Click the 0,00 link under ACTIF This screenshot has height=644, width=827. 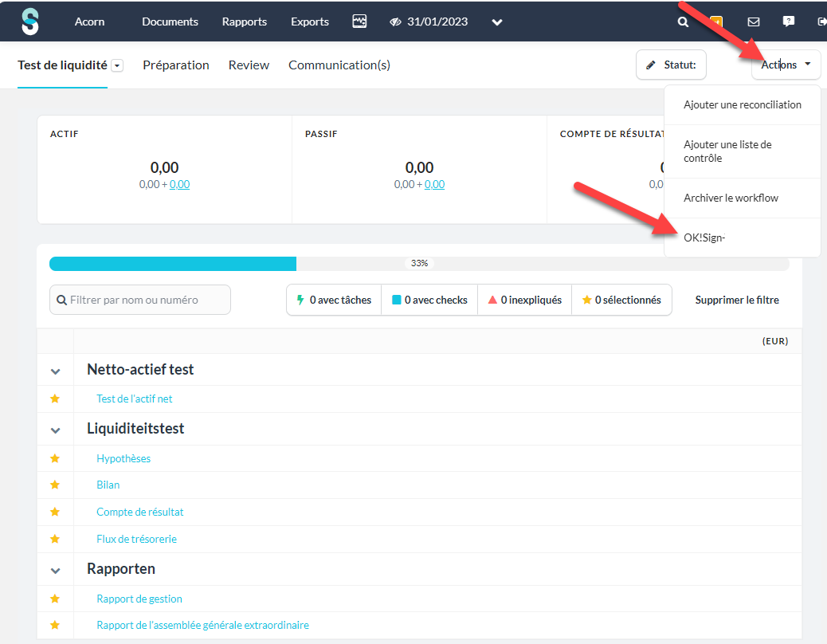(180, 185)
